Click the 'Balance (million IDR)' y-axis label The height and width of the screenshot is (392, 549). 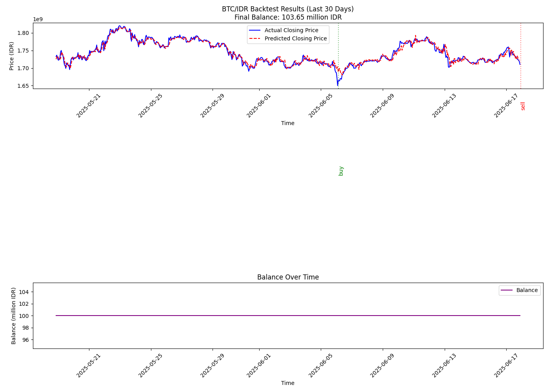(x=14, y=316)
